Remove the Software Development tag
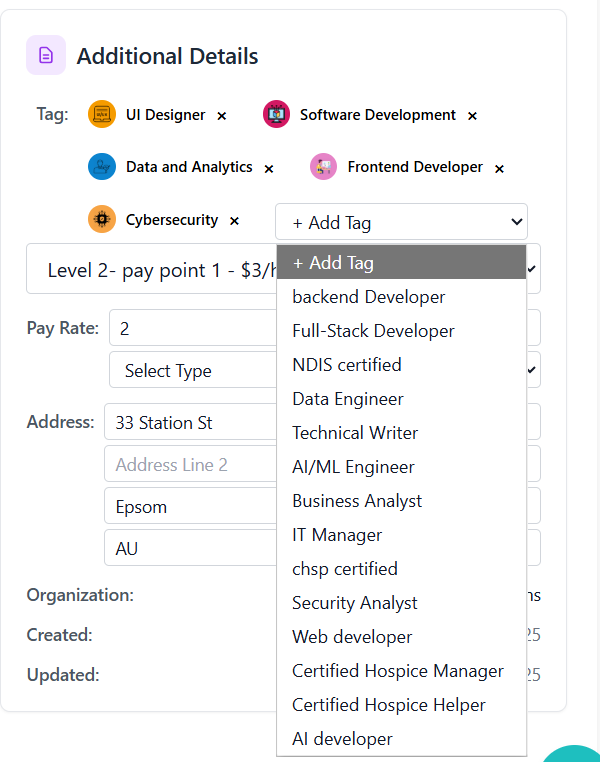 [472, 116]
